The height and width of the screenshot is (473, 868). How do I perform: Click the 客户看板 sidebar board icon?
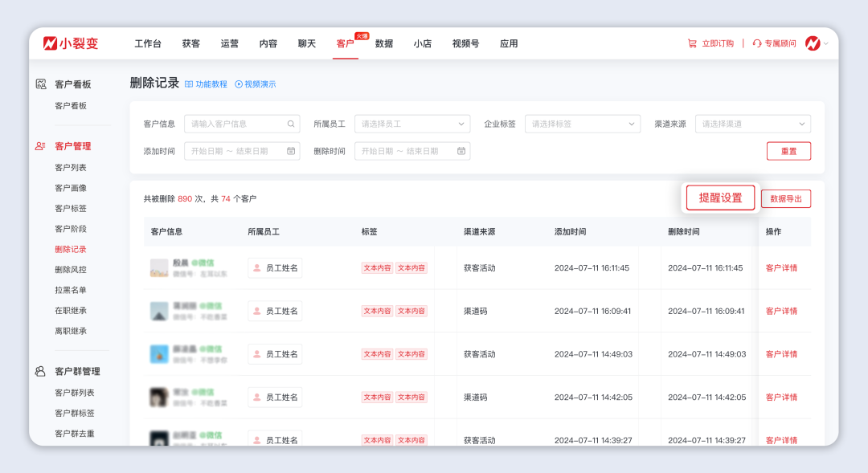click(x=39, y=84)
